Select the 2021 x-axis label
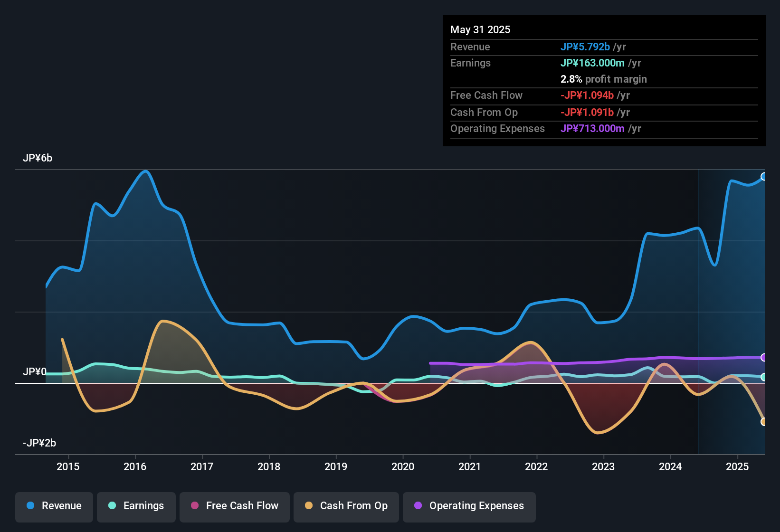Viewport: 780px width, 532px height. point(470,467)
